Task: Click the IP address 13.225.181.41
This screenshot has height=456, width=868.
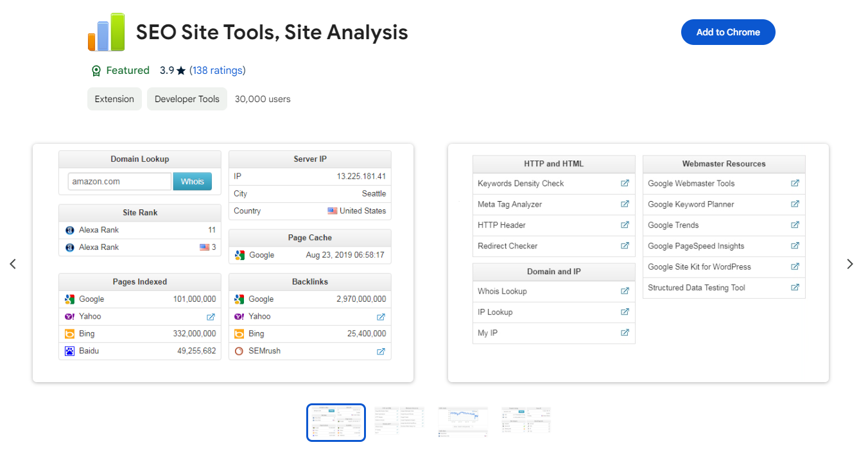Action: coord(361,177)
